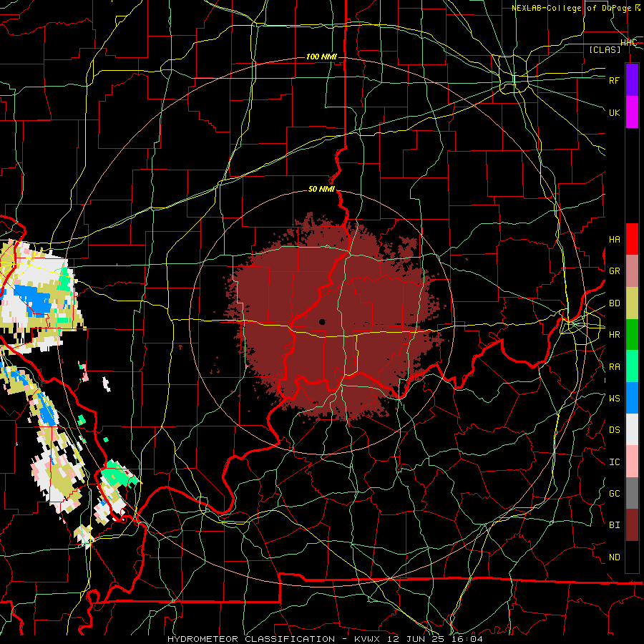Click the GR legend label
The width and height of the screenshot is (644, 644).
coord(614,271)
